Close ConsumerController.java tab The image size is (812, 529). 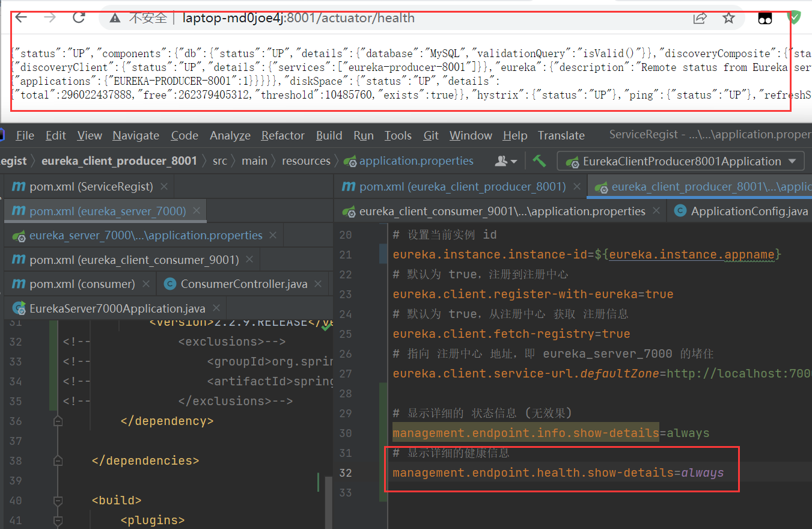click(x=319, y=284)
